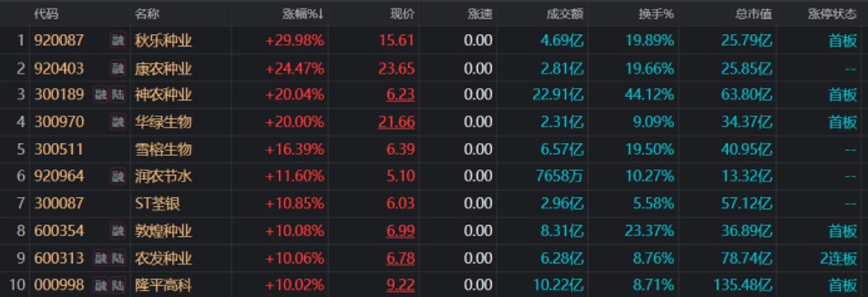Open stock 康农种业
868x297 pixels.
click(x=163, y=68)
